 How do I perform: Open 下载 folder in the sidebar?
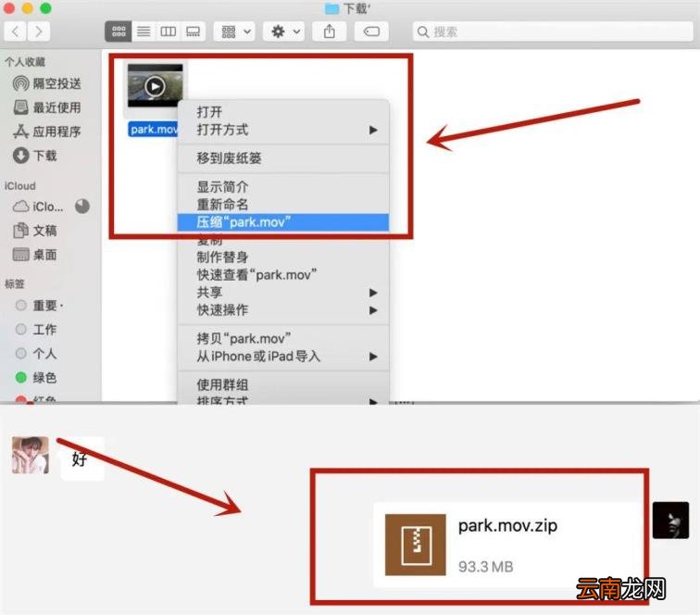pos(35,156)
